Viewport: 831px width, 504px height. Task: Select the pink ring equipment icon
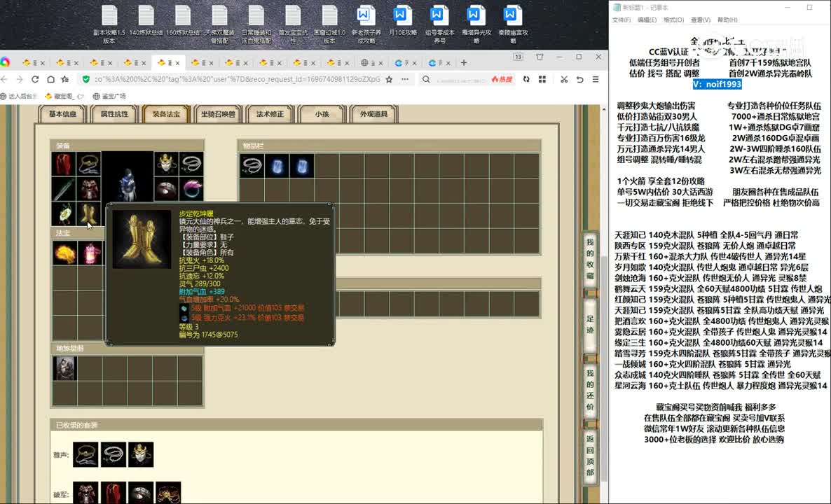191,189
